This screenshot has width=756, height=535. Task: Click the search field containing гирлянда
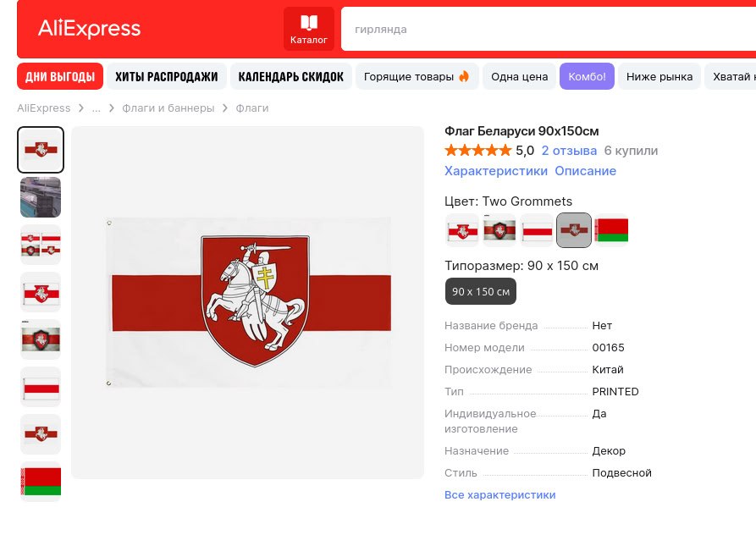tap(542, 30)
